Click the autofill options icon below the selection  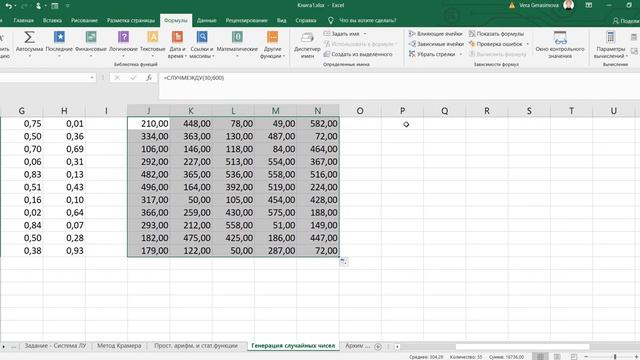(344, 262)
